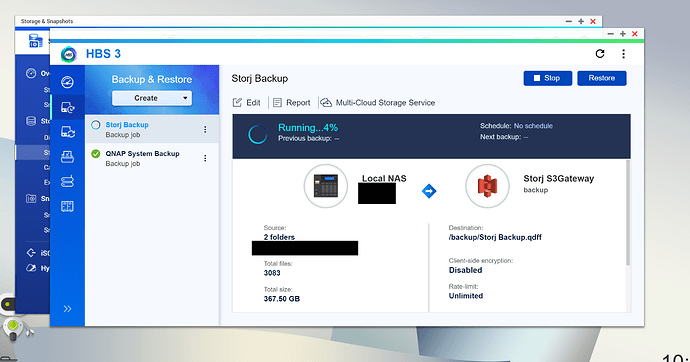
Task: Click the running progress spinner
Action: pyautogui.click(x=257, y=135)
